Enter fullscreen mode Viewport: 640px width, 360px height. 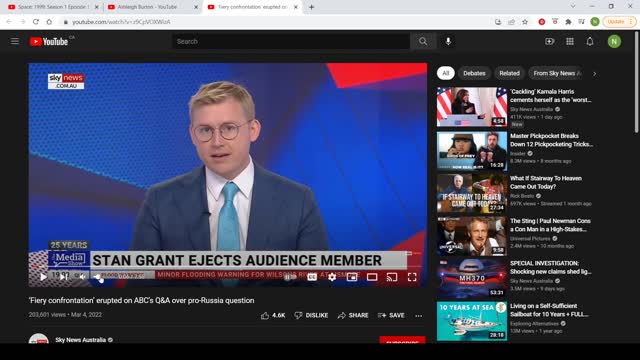point(412,277)
